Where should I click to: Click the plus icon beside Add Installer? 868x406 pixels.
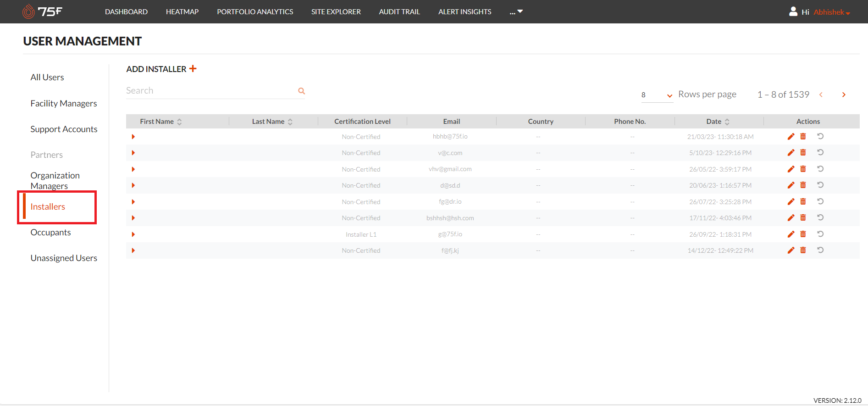point(193,68)
